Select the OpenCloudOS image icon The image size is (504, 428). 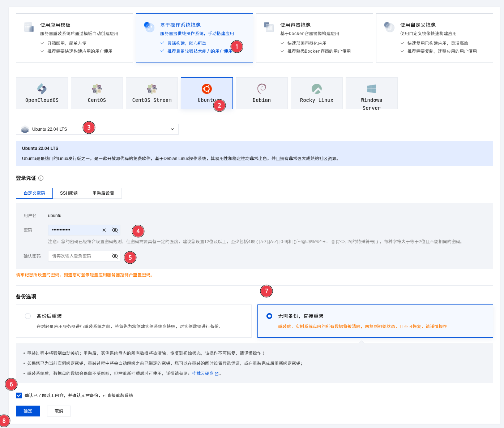coord(42,89)
